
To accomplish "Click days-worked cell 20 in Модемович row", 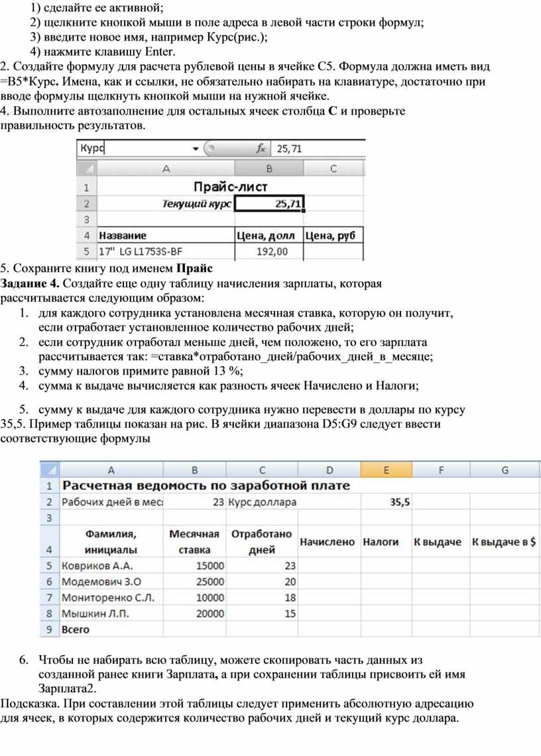I will pos(262,582).
